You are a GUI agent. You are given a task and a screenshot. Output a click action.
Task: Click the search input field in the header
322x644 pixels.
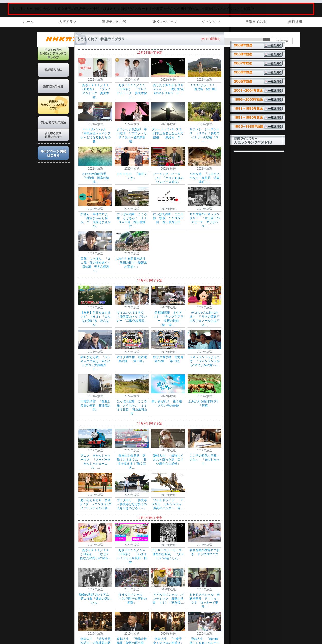pyautogui.click(x=243, y=41)
